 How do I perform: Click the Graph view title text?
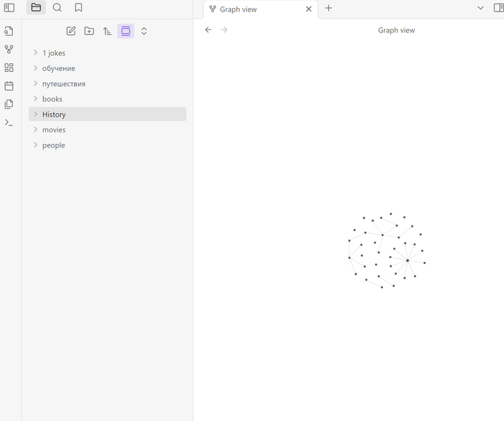[x=396, y=30]
